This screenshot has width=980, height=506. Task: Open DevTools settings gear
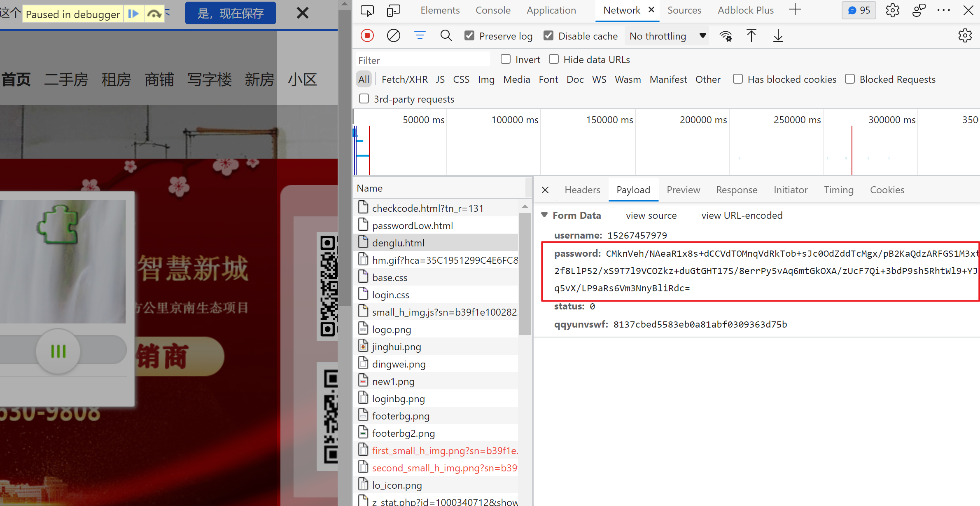892,10
